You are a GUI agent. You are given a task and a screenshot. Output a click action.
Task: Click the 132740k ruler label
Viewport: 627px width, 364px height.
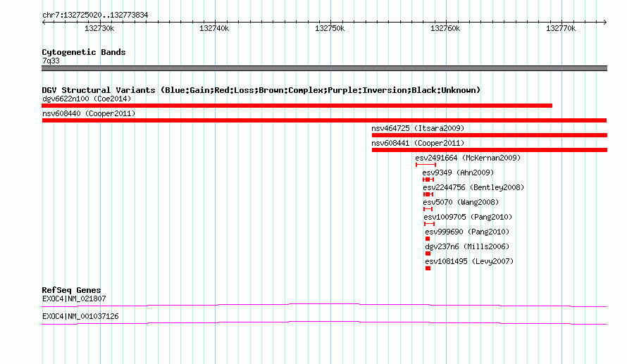click(214, 28)
